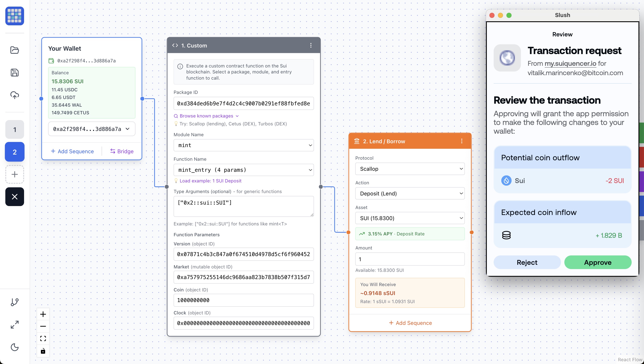Open the Module Name mint dropdown

[243, 145]
